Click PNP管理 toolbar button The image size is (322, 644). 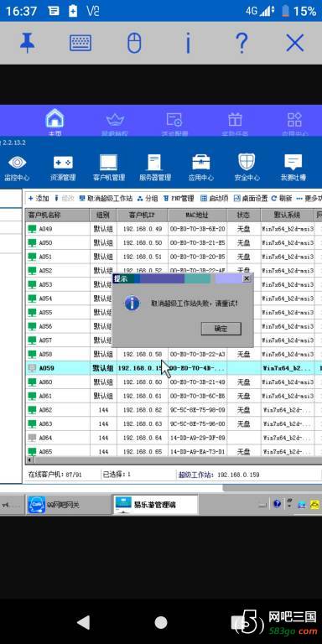179,199
